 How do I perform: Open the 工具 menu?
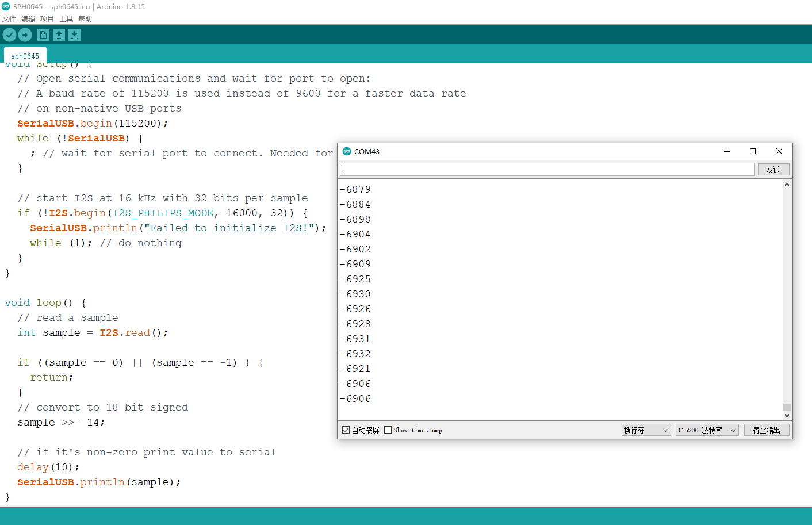click(x=66, y=19)
